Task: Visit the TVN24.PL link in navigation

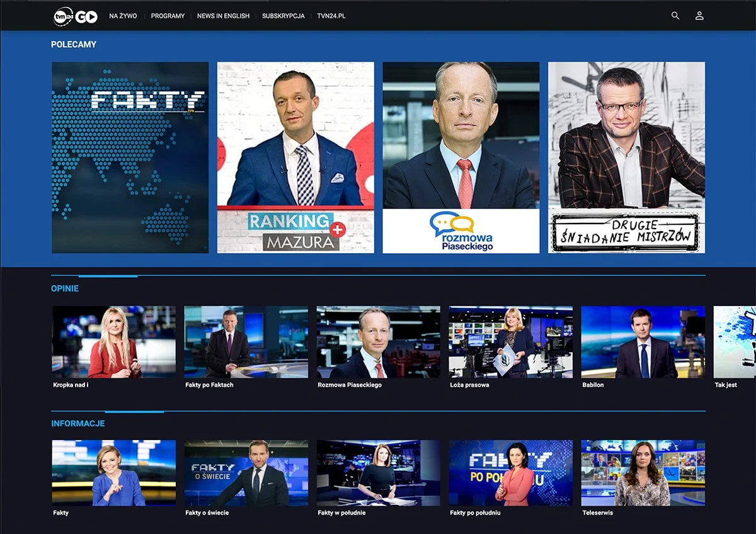Action: [331, 16]
